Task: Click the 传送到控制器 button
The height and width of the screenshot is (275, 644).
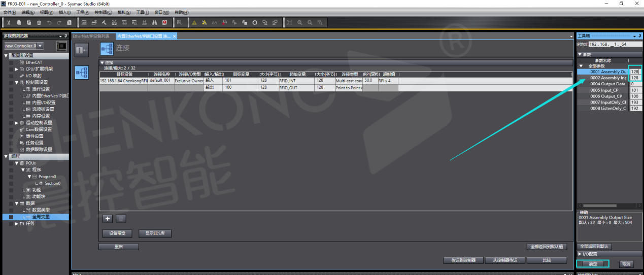Action: (460, 260)
